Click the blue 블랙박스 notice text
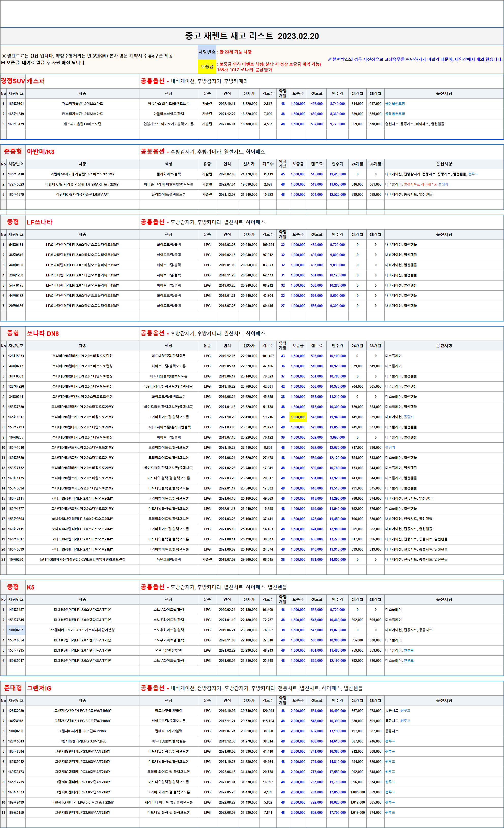The height and width of the screenshot is (828, 504). point(415,60)
